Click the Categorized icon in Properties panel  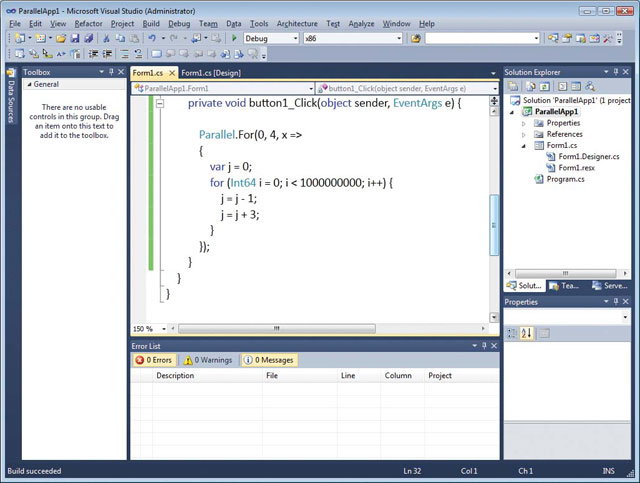pos(512,333)
